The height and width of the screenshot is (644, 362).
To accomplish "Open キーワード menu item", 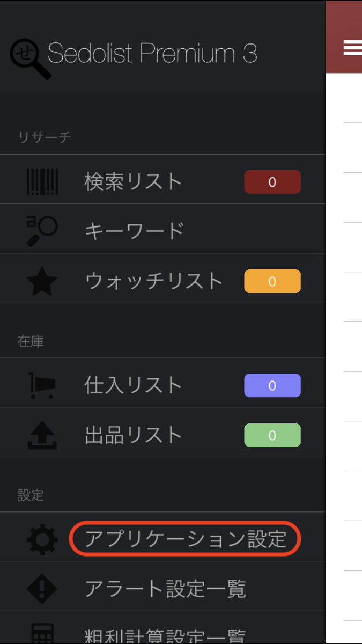I will 134,231.
